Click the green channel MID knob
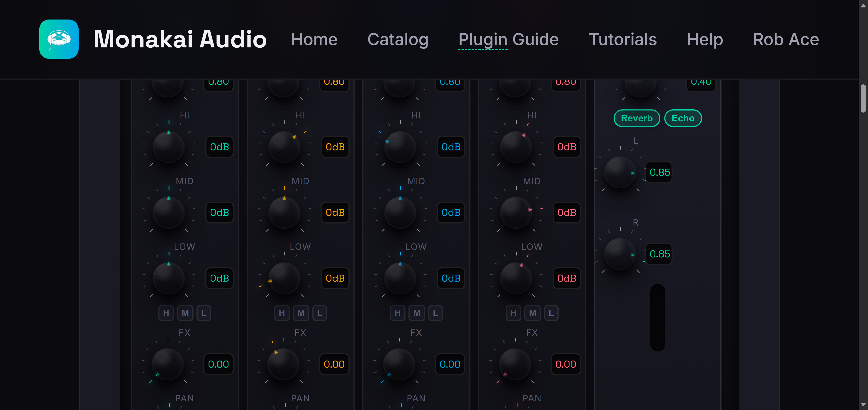Viewport: 868px width, 410px height. 169,213
